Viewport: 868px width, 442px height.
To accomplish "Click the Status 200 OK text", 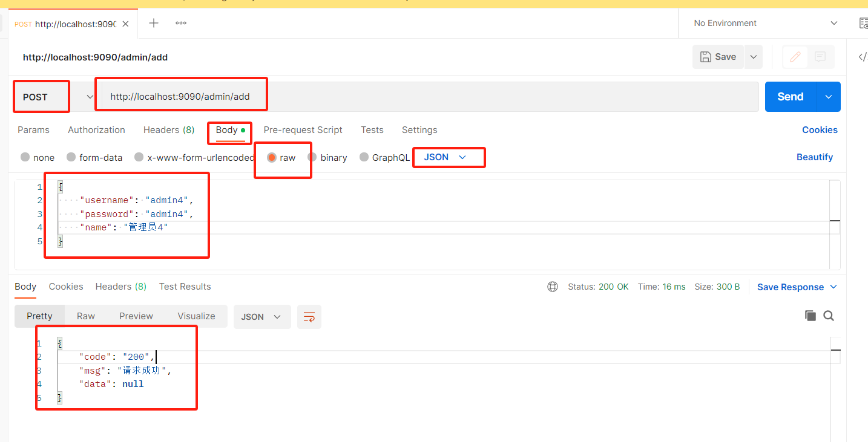I will (x=598, y=287).
